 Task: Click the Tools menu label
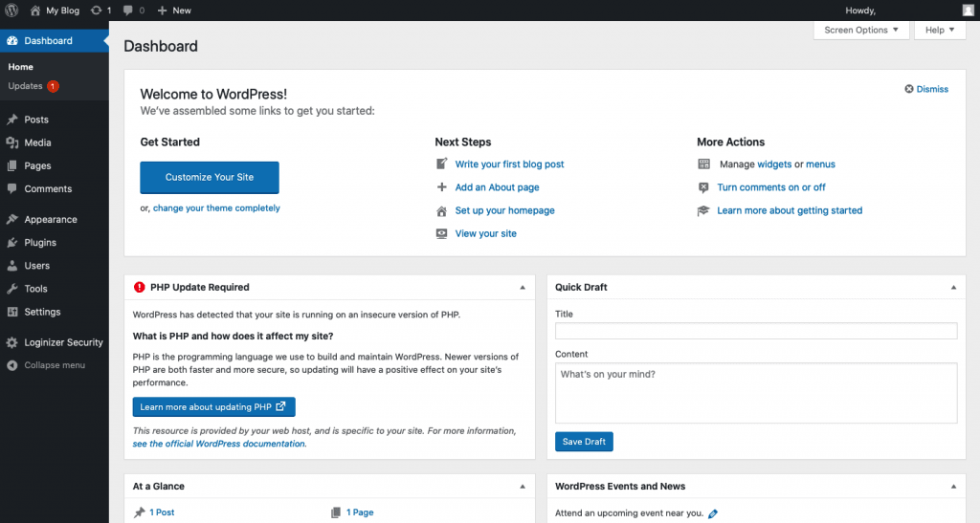click(x=35, y=289)
